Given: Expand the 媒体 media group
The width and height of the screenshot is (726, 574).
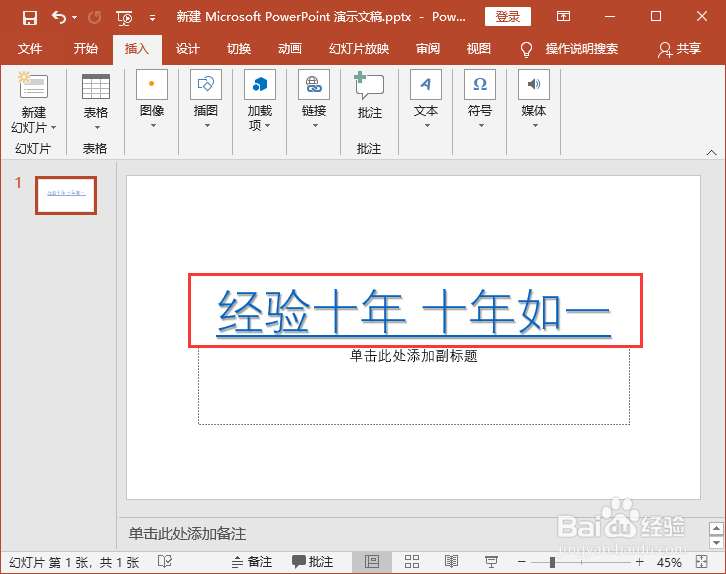Looking at the screenshot, I should (534, 100).
